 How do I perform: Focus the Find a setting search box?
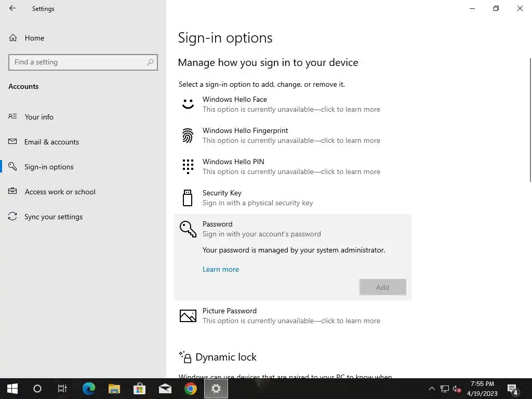pyautogui.click(x=83, y=62)
